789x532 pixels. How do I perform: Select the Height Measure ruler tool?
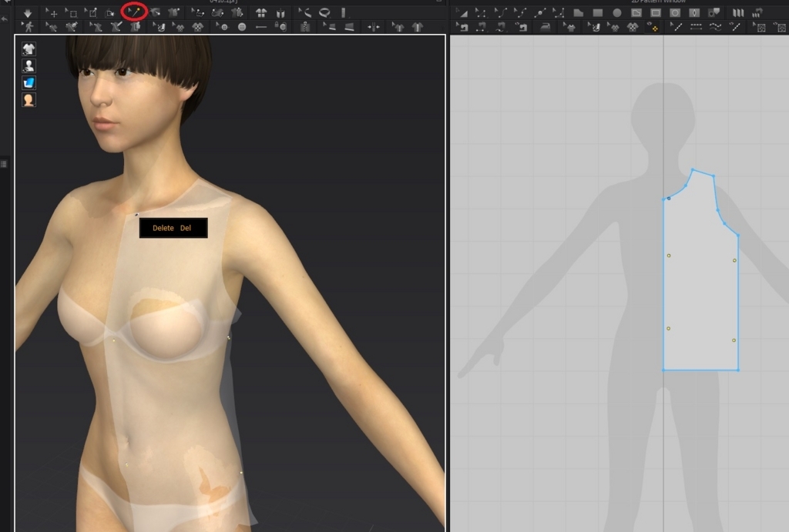344,12
